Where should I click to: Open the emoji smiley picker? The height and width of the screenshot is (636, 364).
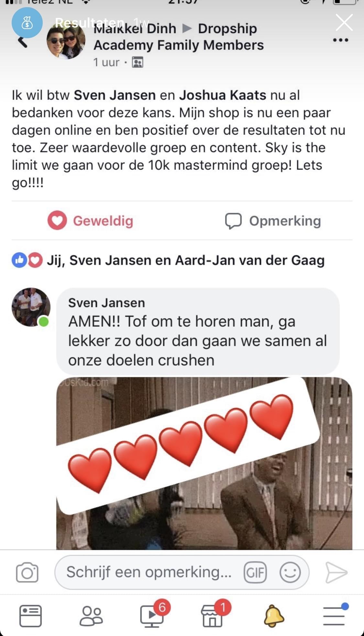(290, 573)
